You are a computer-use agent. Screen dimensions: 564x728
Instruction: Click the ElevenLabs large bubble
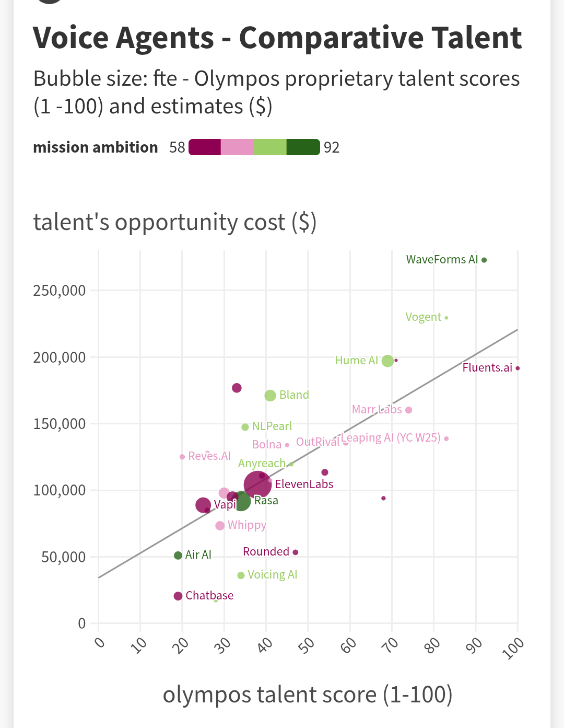[257, 484]
